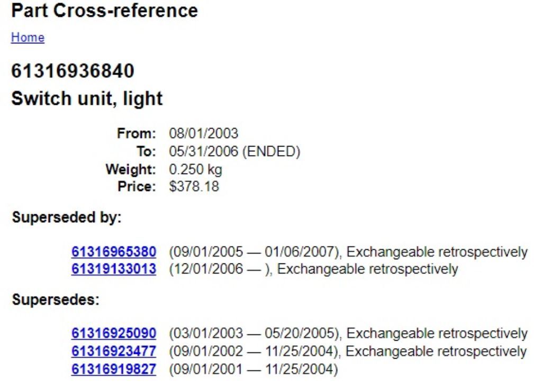Open superseding part 61319133013

[x=114, y=269]
